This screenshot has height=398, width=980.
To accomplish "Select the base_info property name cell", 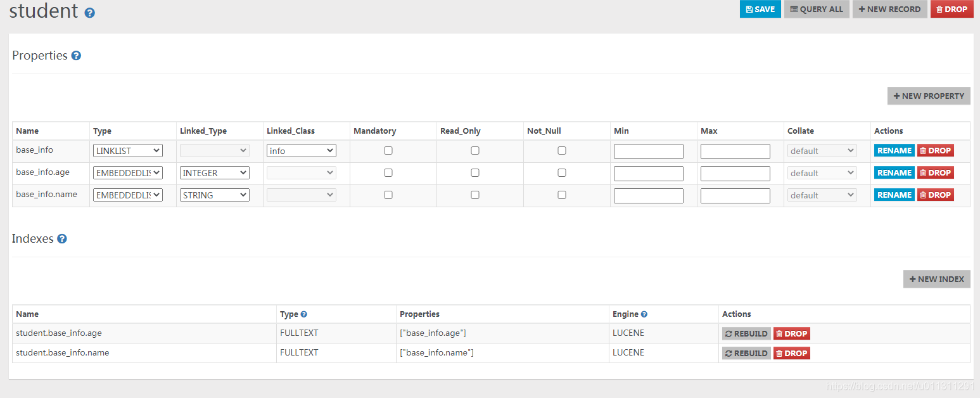I will 51,151.
